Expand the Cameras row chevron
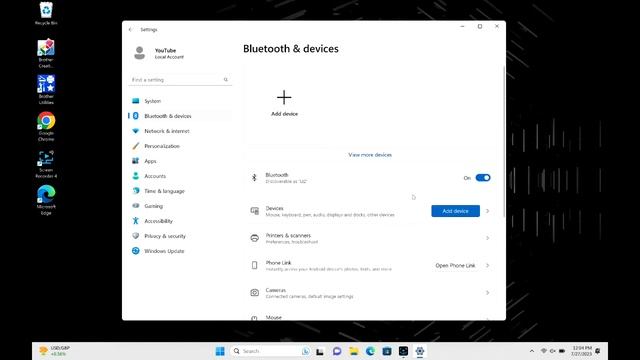The width and height of the screenshot is (640, 360). (488, 293)
